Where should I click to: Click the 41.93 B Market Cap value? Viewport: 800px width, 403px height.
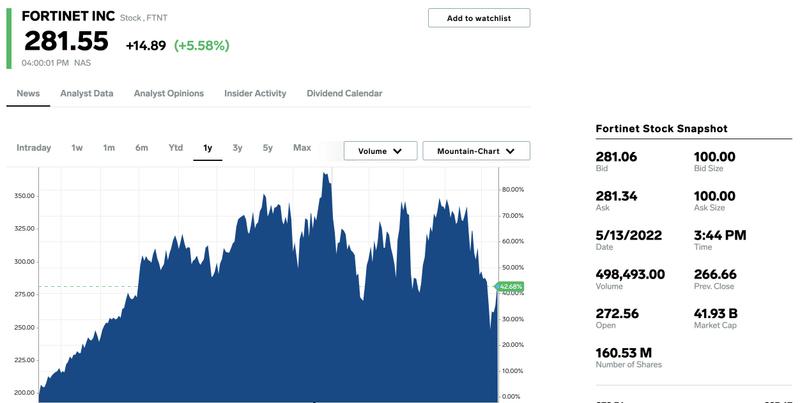point(715,314)
